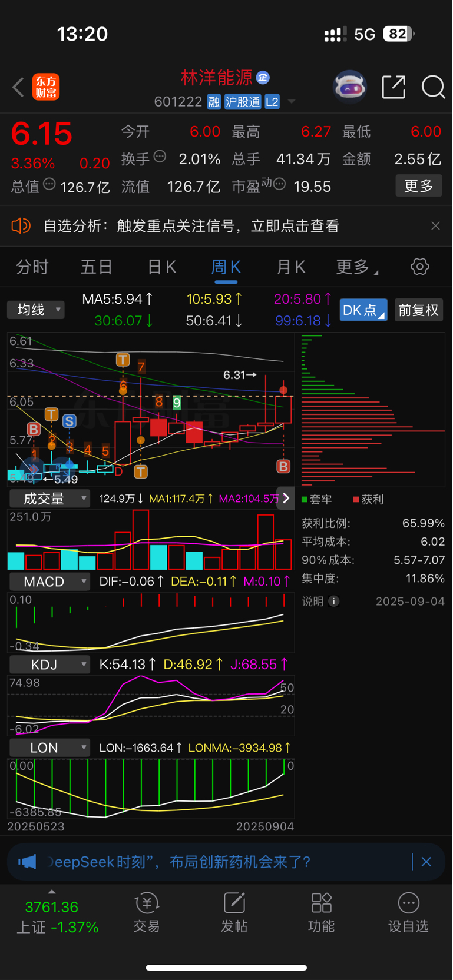Tap the red 获利 legend swatch
The image size is (453, 980).
point(356,500)
